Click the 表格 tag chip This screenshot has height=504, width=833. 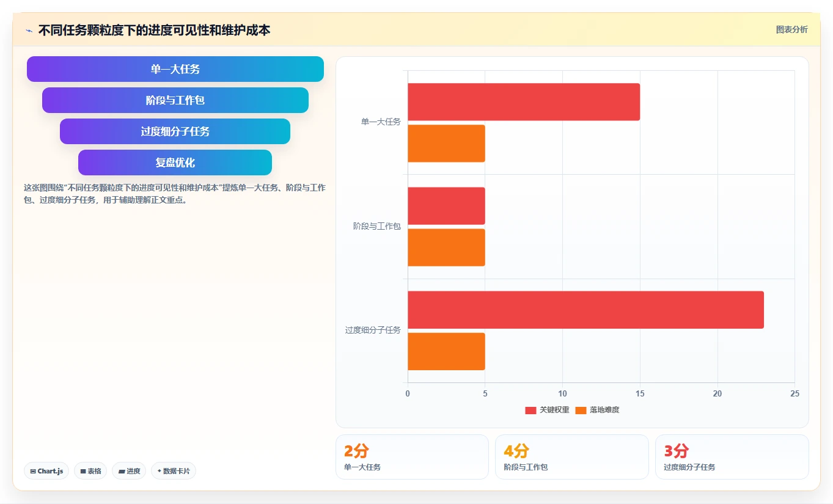(x=90, y=471)
